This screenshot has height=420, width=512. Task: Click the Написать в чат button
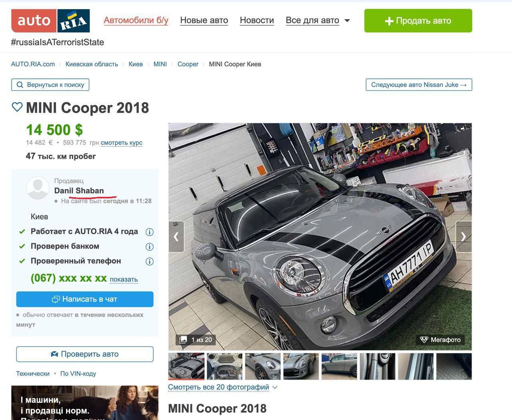tap(85, 299)
